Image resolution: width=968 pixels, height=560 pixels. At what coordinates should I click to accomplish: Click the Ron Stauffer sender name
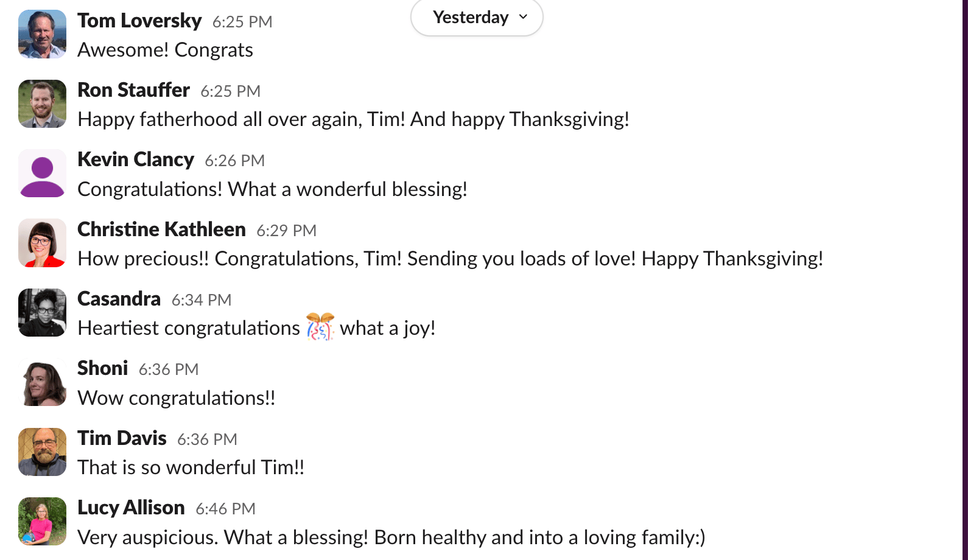point(133,90)
